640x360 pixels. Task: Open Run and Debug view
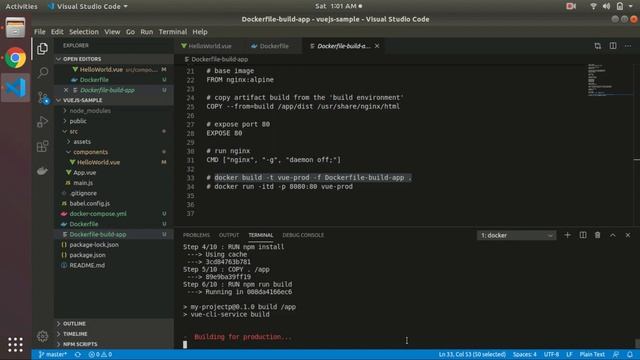(x=42, y=122)
